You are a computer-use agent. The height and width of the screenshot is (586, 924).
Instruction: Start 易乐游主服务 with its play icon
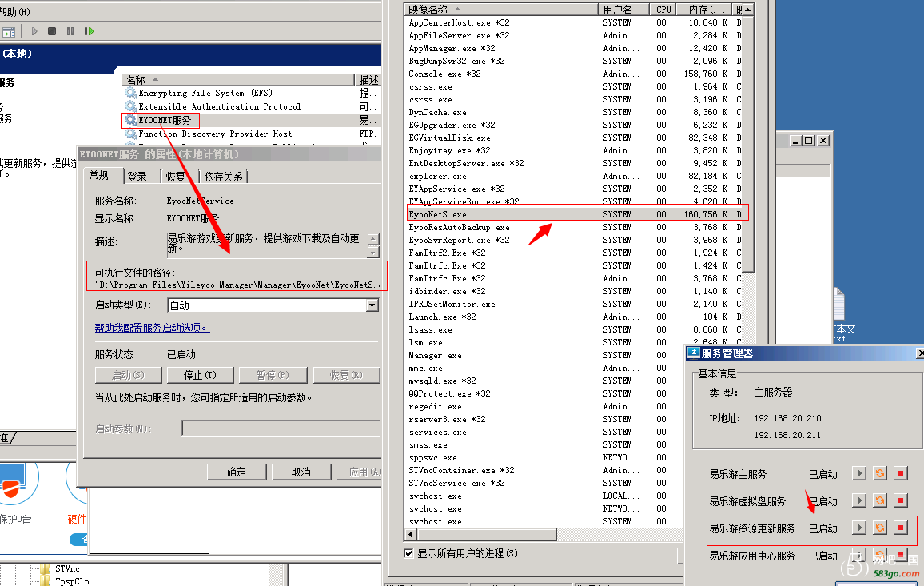[x=859, y=473]
